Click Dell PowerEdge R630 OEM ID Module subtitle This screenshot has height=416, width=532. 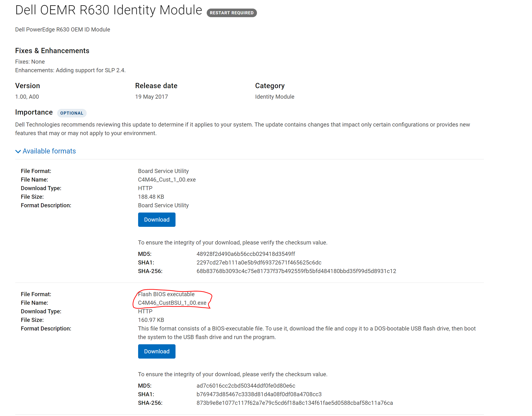[63, 30]
